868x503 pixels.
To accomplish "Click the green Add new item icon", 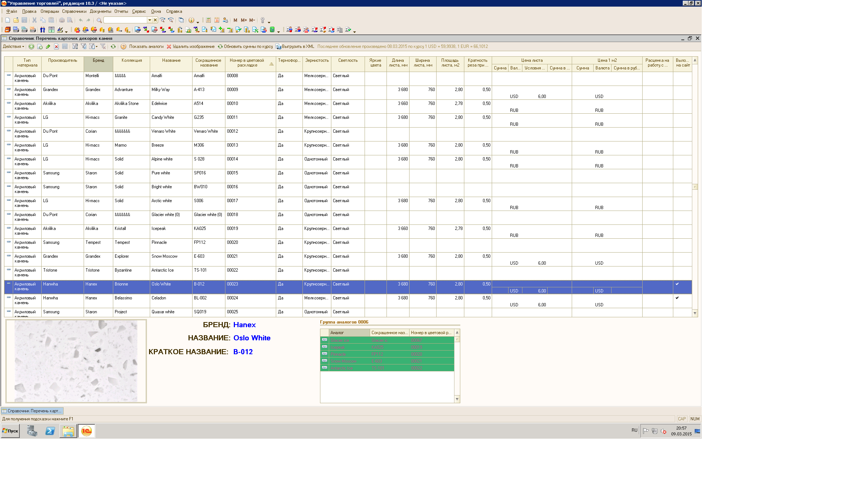I will (x=31, y=46).
